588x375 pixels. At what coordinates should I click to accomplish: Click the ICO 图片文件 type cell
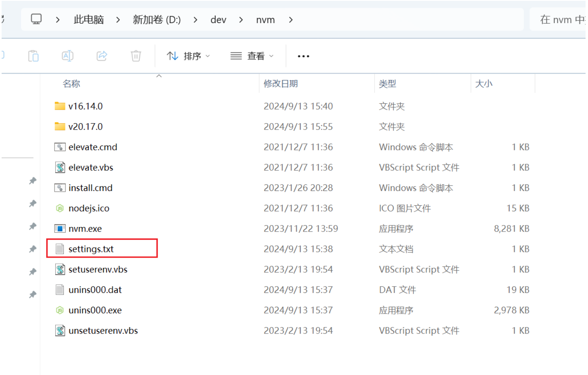[405, 208]
